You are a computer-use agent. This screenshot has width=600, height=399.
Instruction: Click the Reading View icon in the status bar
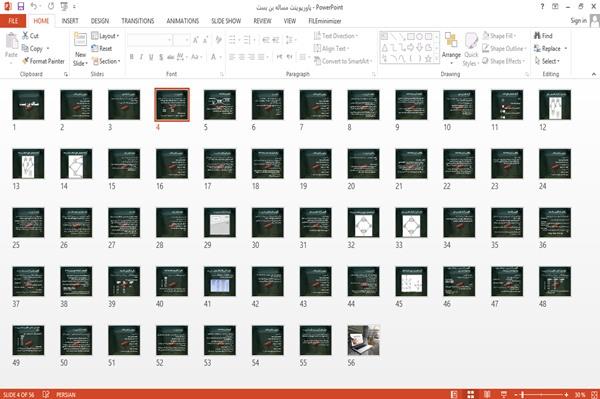click(487, 394)
